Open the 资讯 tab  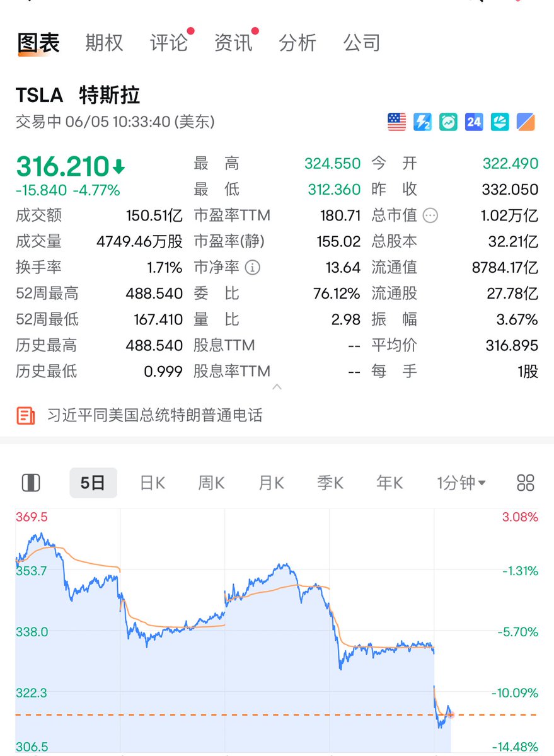click(x=233, y=43)
